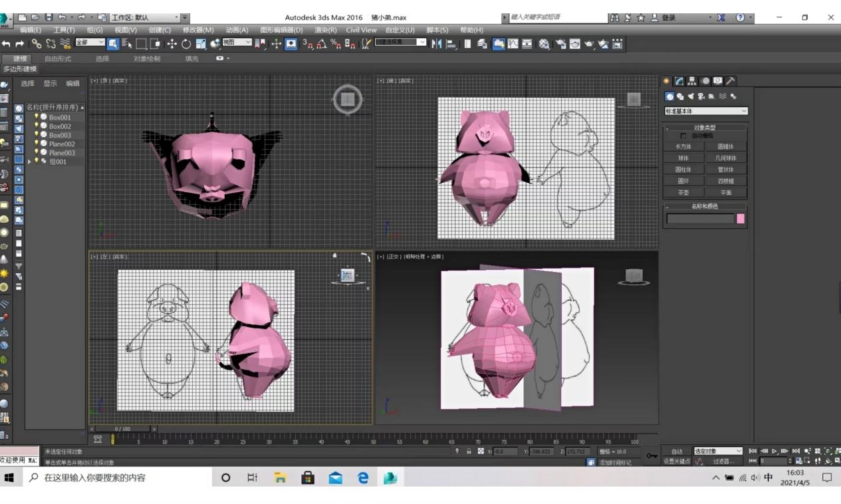Image resolution: width=841 pixels, height=504 pixels.
Task: Expand the 组001 tree item
Action: click(x=29, y=162)
